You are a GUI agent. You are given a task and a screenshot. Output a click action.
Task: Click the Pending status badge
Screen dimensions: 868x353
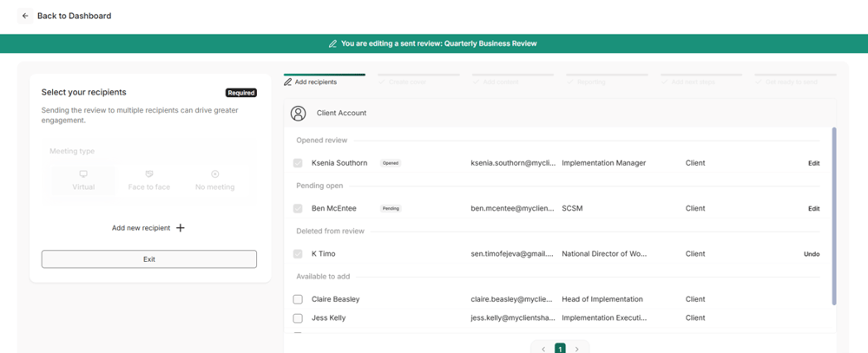point(391,208)
